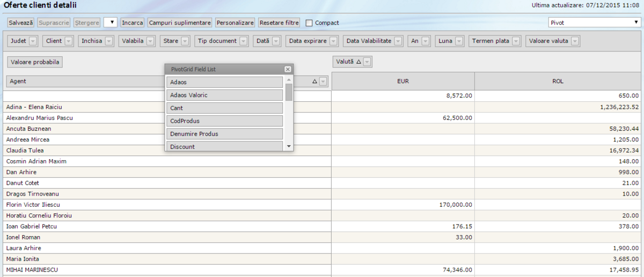Open the Valoare valuta filter icon
Viewport: 644px width, 277px height.
575,41
